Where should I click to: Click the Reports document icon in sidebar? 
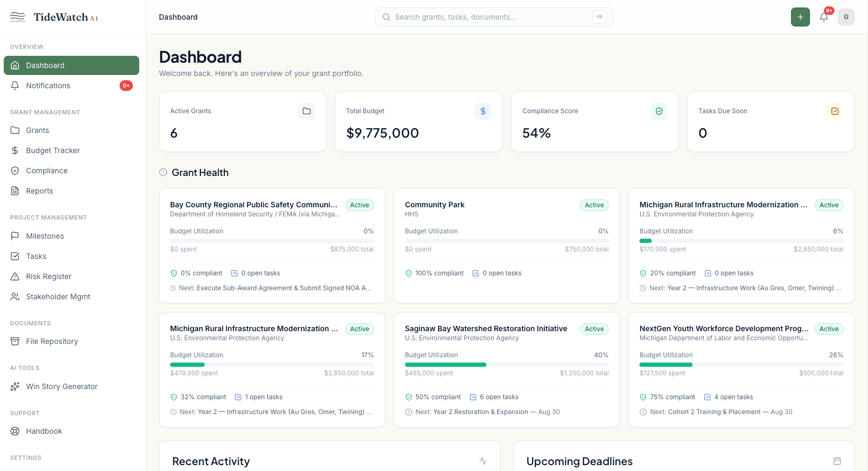pyautogui.click(x=15, y=191)
